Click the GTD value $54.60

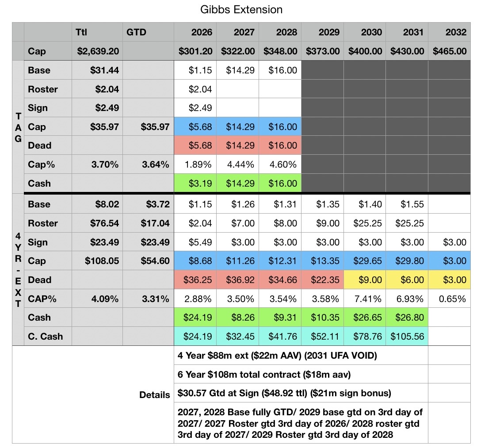tap(148, 261)
